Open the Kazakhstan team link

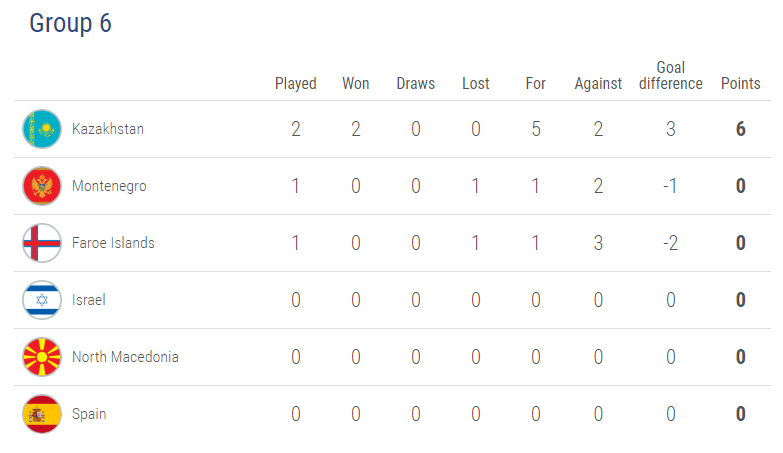click(108, 129)
